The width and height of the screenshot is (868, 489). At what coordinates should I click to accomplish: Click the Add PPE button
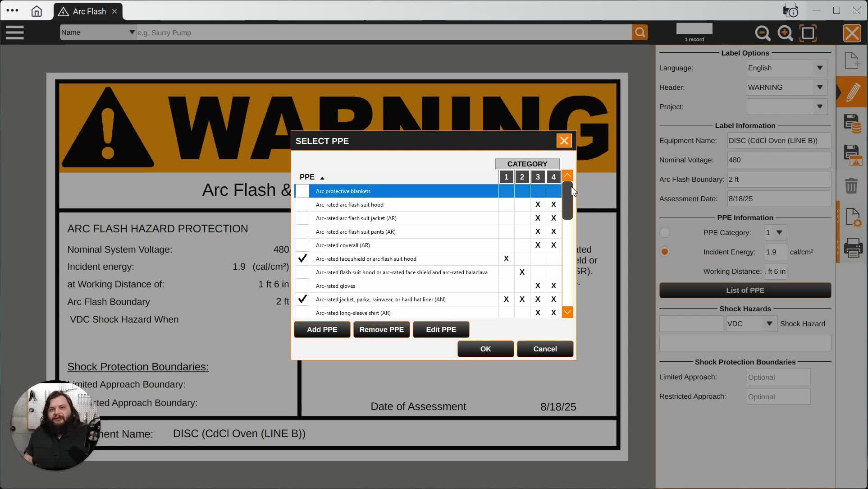(x=322, y=330)
